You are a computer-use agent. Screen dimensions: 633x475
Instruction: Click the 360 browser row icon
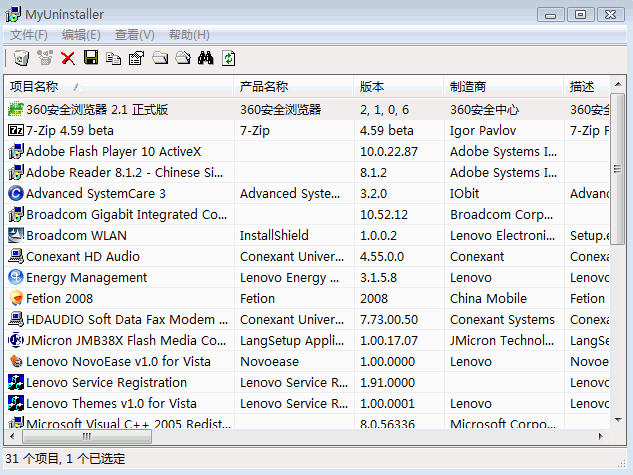16,109
